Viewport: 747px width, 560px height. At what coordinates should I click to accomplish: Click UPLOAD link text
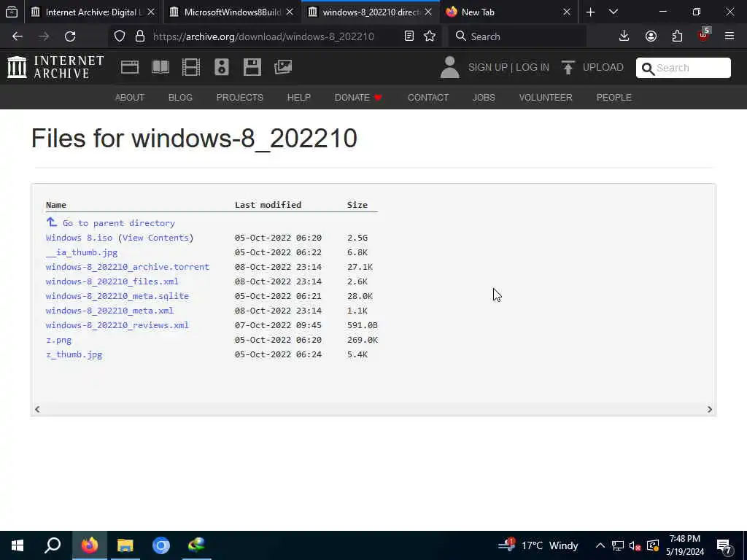pyautogui.click(x=603, y=67)
